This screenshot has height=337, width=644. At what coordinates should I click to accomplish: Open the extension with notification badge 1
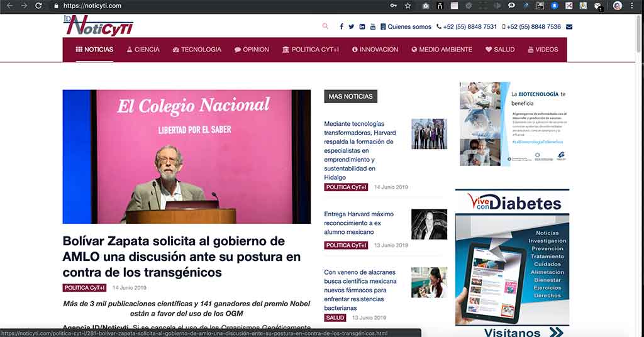tap(598, 6)
